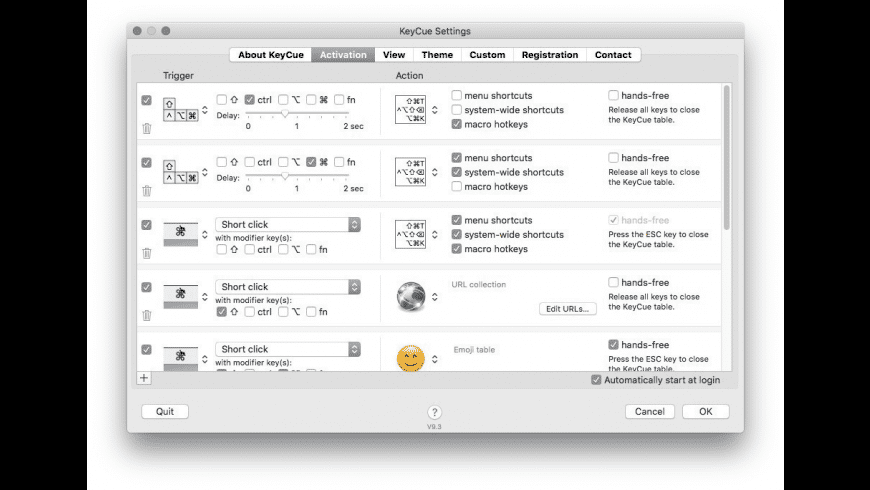Screen dimensions: 870x490
Task: Delete the second trigger row via trash icon
Action: point(146,190)
